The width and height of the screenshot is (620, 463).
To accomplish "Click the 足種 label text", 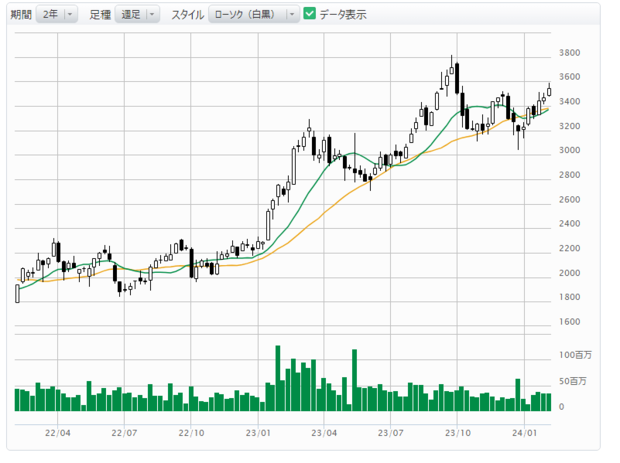I will tap(100, 14).
